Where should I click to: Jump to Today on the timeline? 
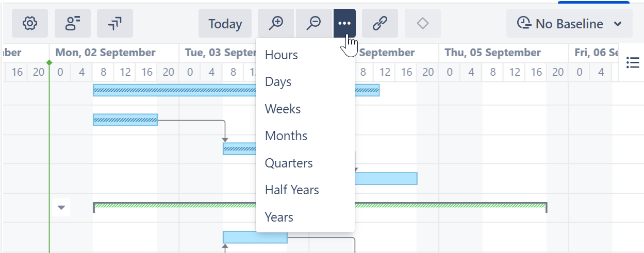[x=225, y=24]
